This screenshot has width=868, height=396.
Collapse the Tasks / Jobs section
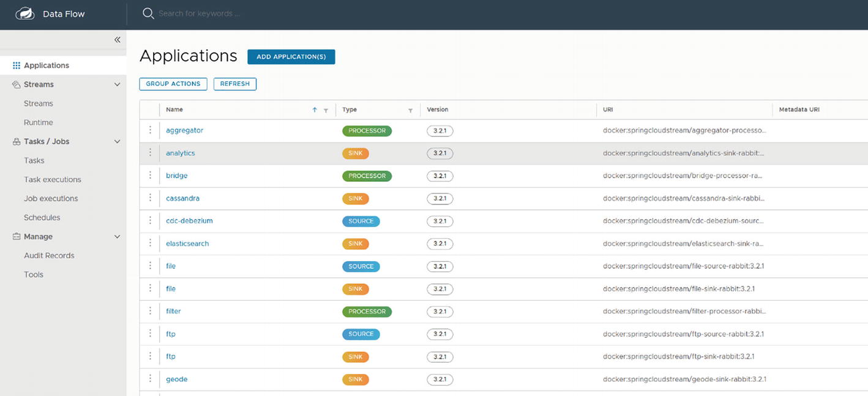117,141
